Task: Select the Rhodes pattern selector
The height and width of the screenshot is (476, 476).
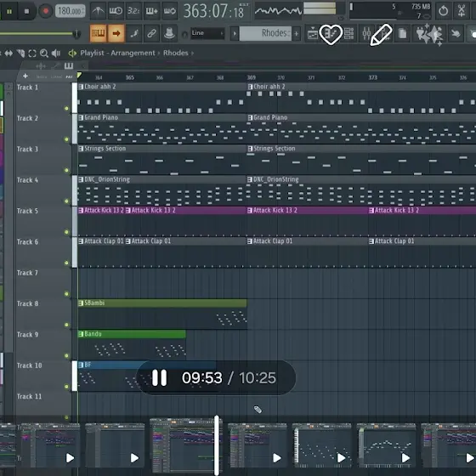Action: 265,33
